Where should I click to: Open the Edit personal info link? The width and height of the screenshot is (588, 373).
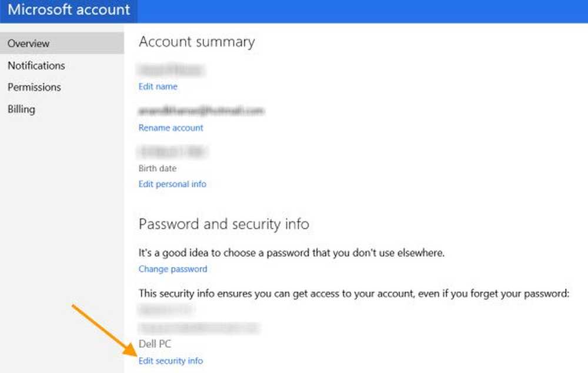[x=172, y=184]
